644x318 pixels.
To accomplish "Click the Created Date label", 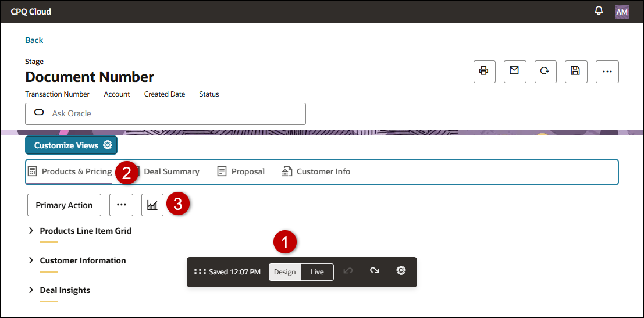I will click(x=164, y=94).
